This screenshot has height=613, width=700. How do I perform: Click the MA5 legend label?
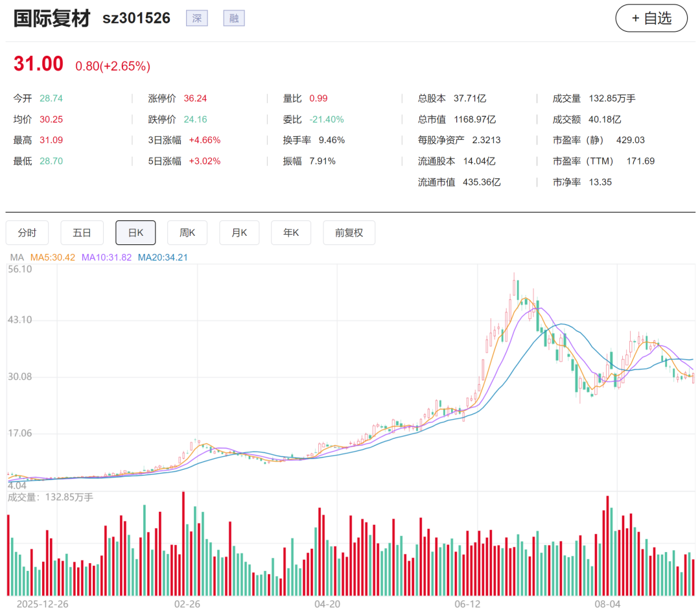tap(52, 258)
